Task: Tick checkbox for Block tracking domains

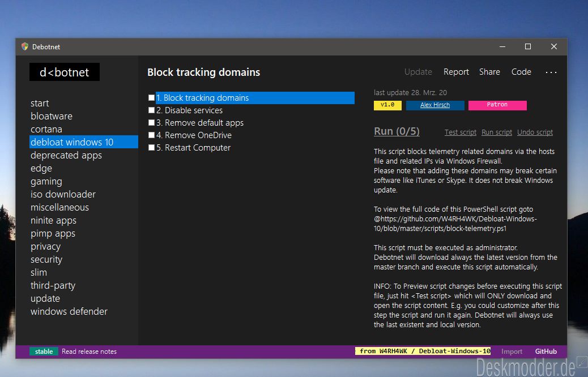Action: click(151, 98)
